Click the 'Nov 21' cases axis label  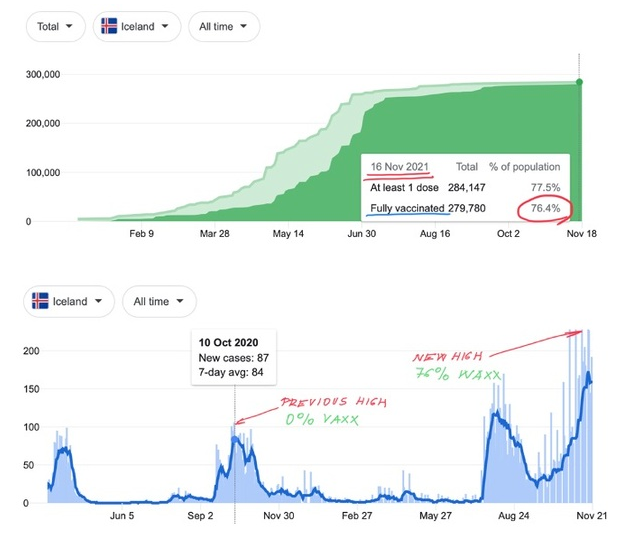(x=591, y=516)
